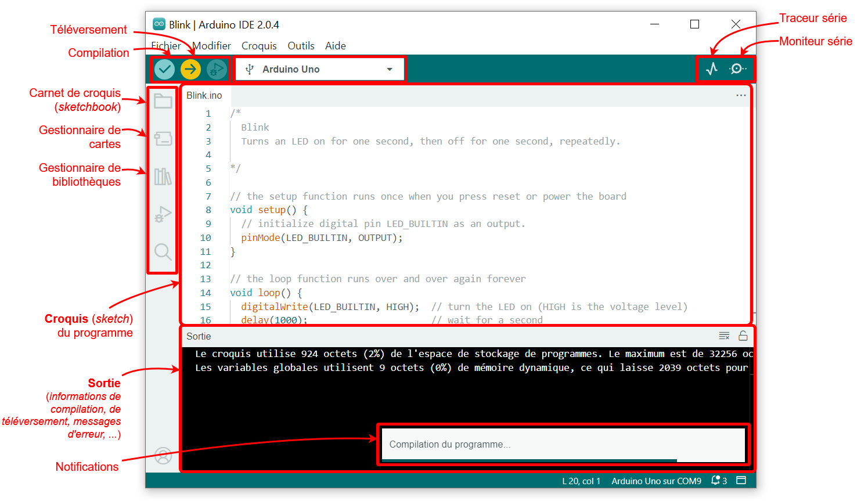Open the Outils menu

pyautogui.click(x=301, y=46)
